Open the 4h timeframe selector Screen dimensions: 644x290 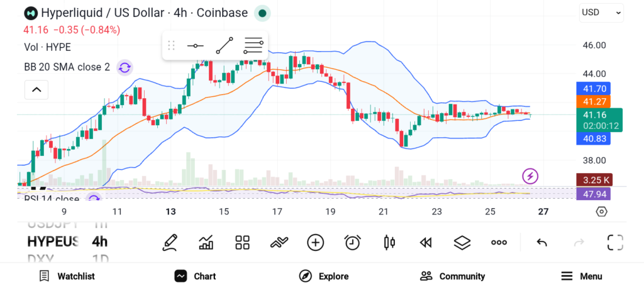(99, 242)
